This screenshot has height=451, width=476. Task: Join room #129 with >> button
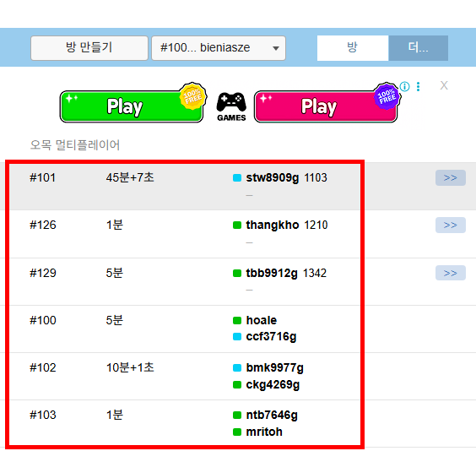pos(451,273)
